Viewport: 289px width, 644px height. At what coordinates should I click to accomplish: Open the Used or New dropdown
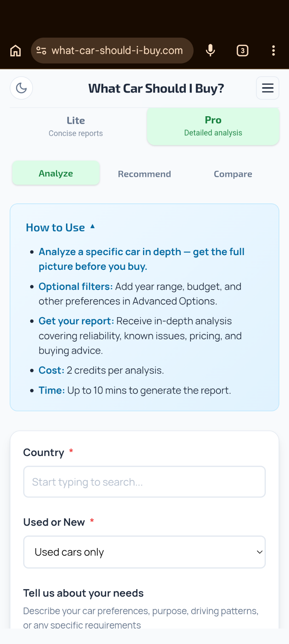click(144, 552)
